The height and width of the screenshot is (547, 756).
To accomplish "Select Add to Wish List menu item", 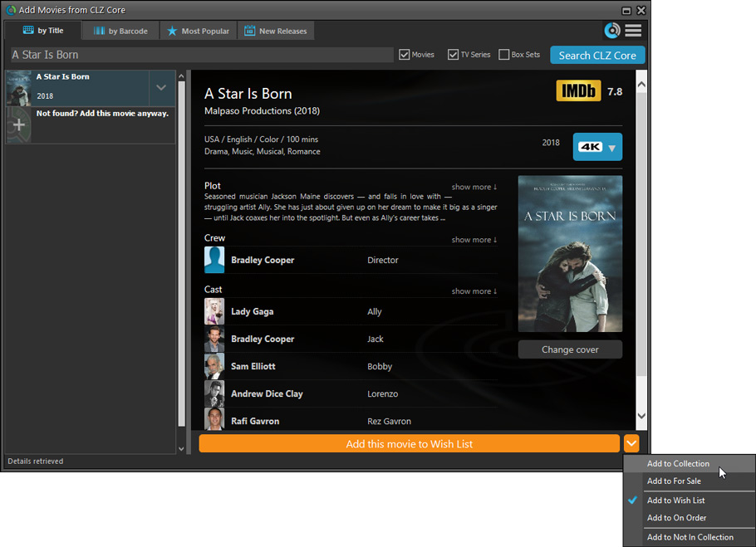I will pyautogui.click(x=690, y=501).
